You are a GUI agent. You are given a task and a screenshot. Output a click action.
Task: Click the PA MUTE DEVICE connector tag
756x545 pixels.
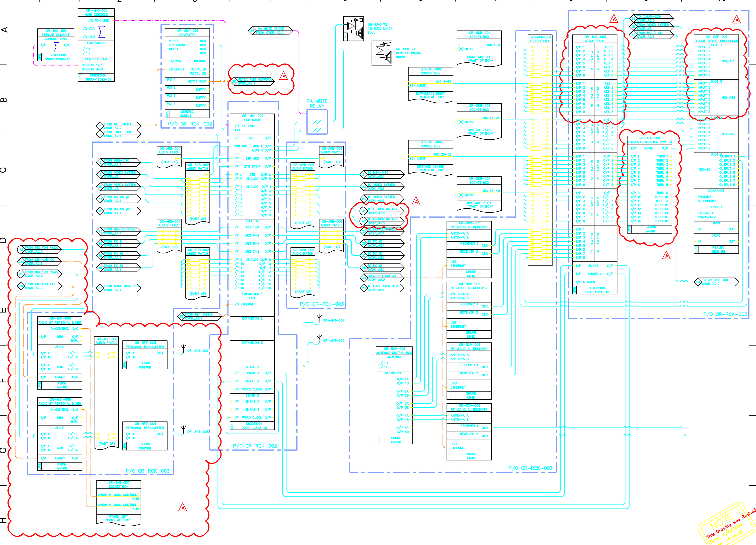[x=270, y=31]
